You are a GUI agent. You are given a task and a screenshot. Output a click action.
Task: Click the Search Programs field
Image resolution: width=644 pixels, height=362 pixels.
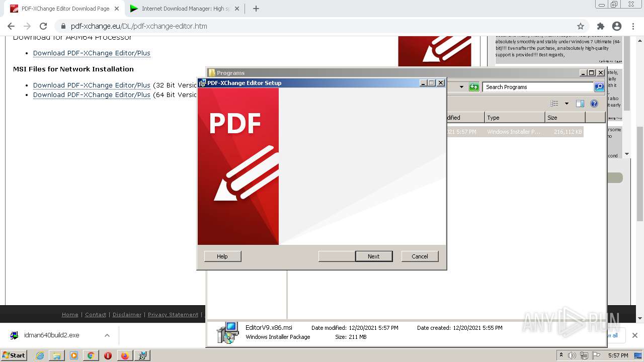click(x=537, y=87)
